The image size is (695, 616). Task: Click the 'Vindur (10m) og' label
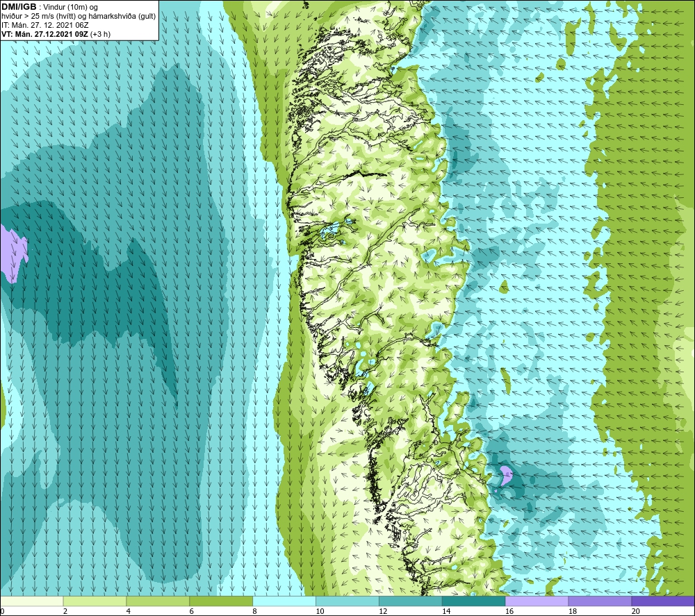(70, 7)
